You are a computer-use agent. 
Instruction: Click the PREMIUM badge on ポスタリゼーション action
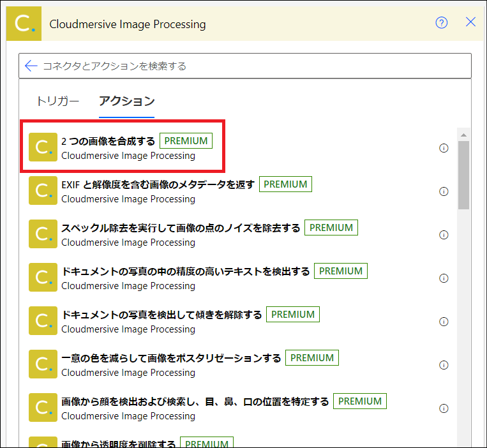(x=312, y=358)
